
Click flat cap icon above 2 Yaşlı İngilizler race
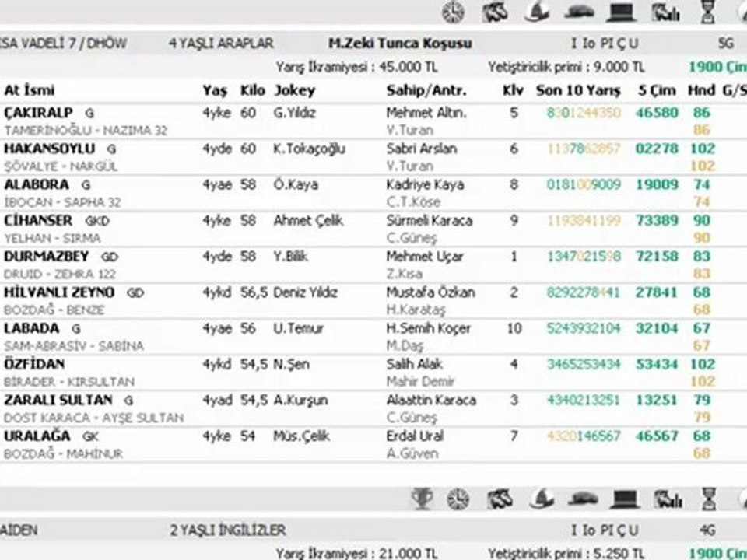click(x=583, y=499)
